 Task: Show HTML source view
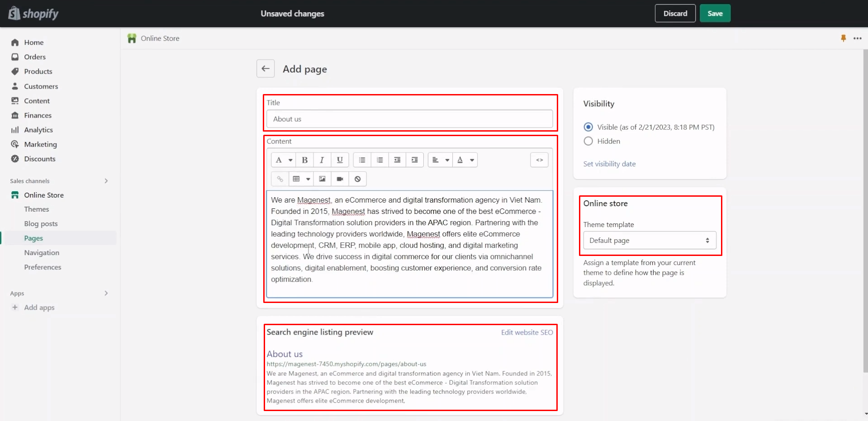[x=539, y=160]
